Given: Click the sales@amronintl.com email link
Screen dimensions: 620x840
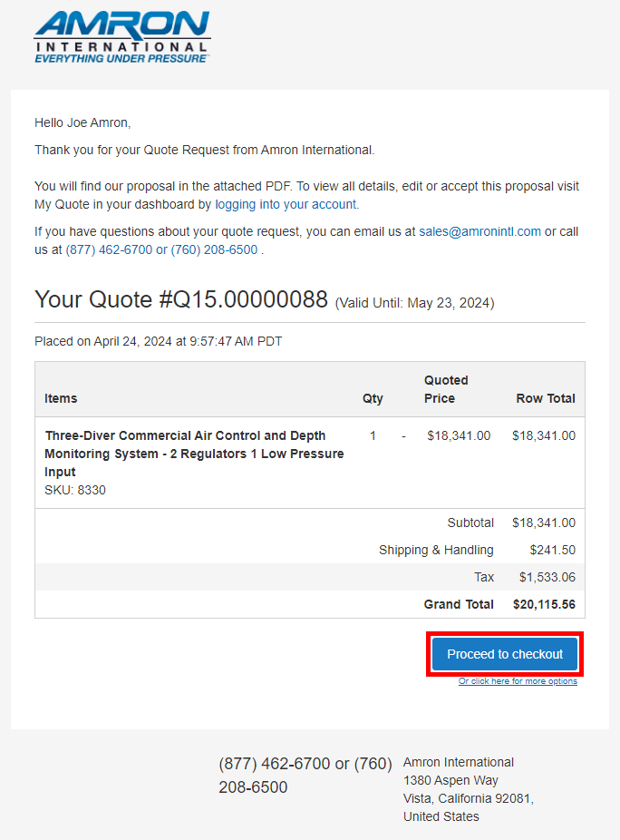Looking at the screenshot, I should coord(480,232).
